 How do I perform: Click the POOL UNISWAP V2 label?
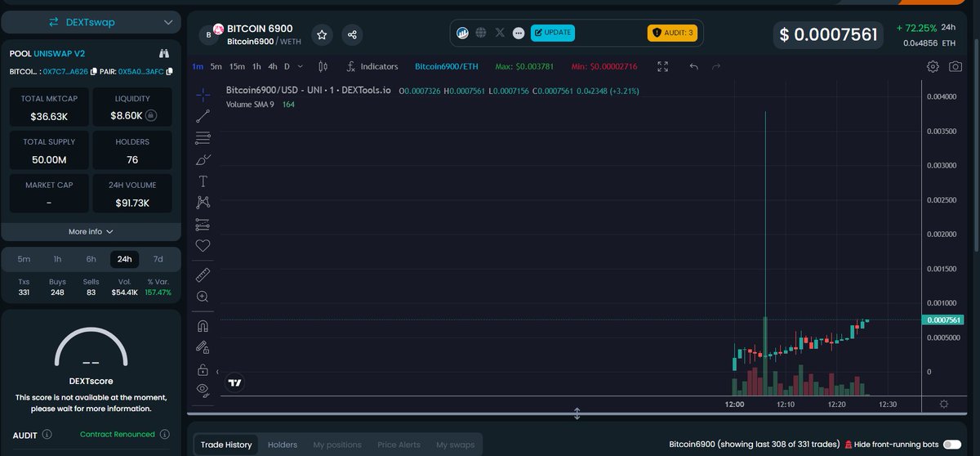click(x=47, y=53)
